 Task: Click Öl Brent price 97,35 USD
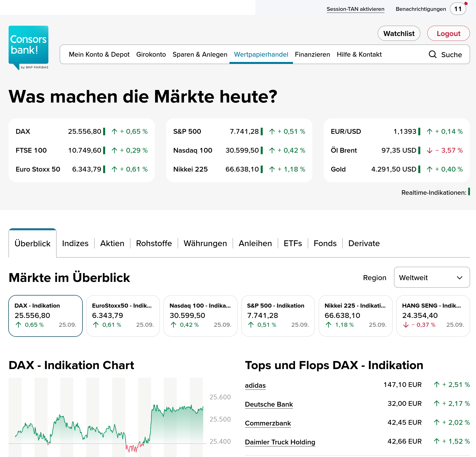click(x=399, y=150)
